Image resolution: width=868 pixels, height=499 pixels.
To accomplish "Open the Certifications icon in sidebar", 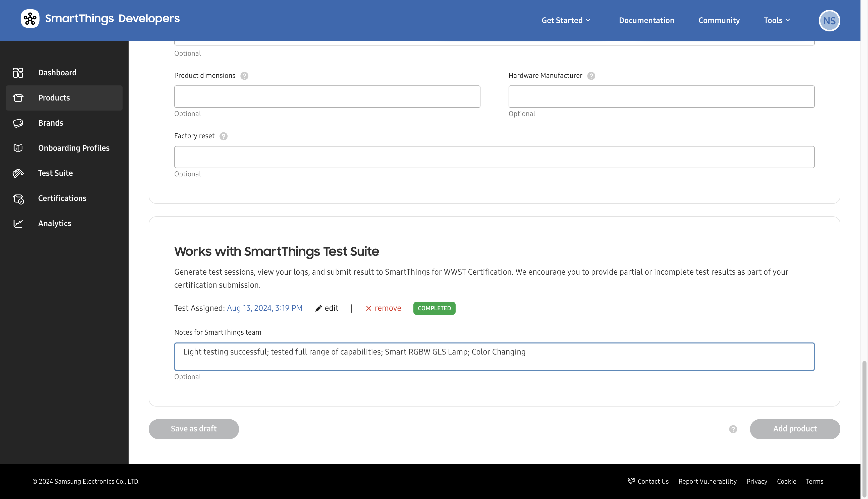I will pos(18,198).
